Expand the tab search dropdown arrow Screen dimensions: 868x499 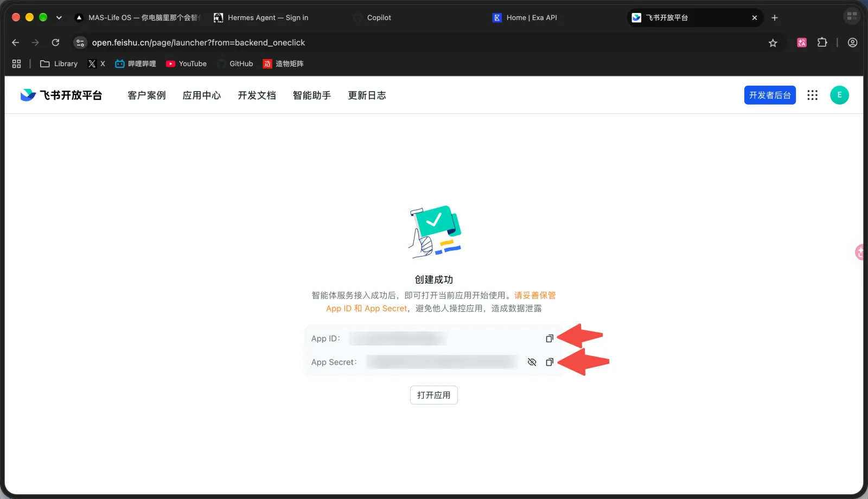(x=59, y=18)
